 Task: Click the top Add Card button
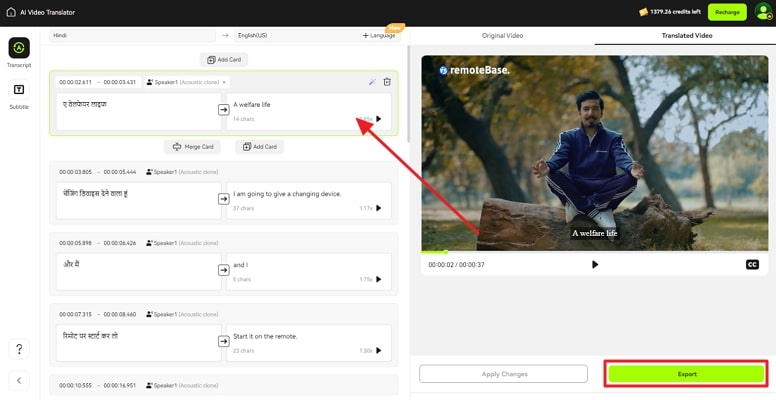[x=224, y=59]
